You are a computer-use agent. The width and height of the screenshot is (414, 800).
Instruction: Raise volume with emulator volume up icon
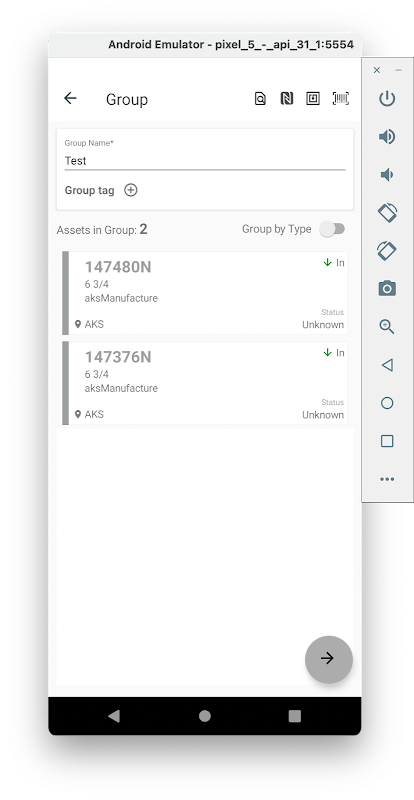(x=387, y=136)
